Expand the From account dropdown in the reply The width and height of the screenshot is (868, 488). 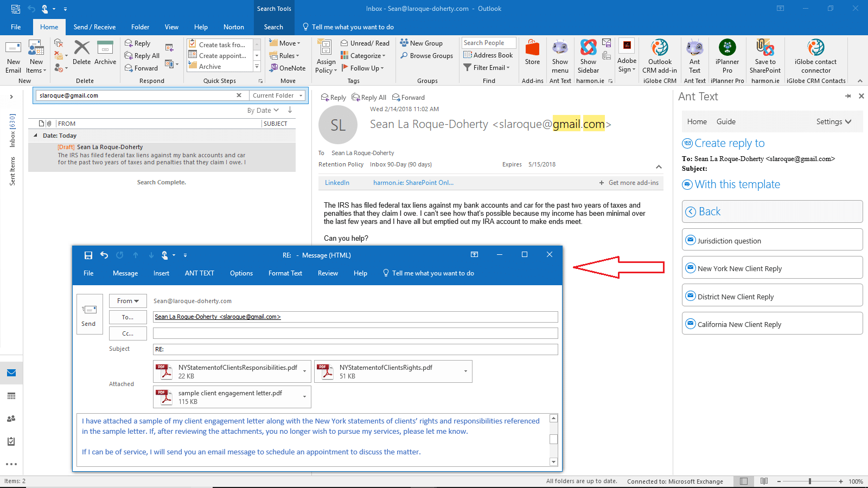point(127,300)
